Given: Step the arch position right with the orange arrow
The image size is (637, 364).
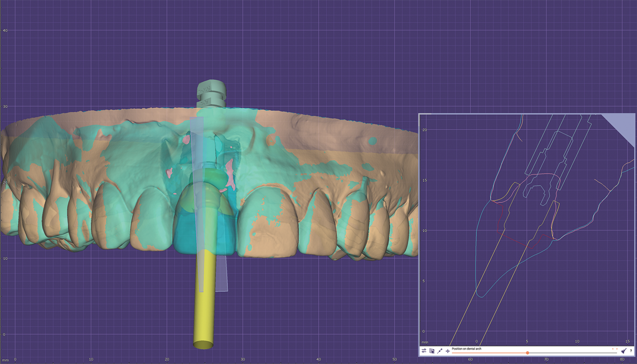Looking at the screenshot, I should [617, 349].
